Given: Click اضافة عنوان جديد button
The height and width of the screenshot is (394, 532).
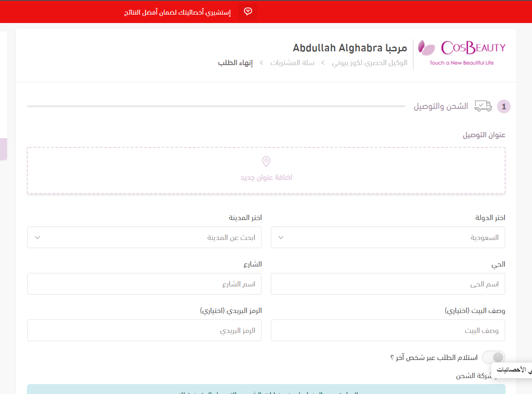Looking at the screenshot, I should pyautogui.click(x=266, y=178).
